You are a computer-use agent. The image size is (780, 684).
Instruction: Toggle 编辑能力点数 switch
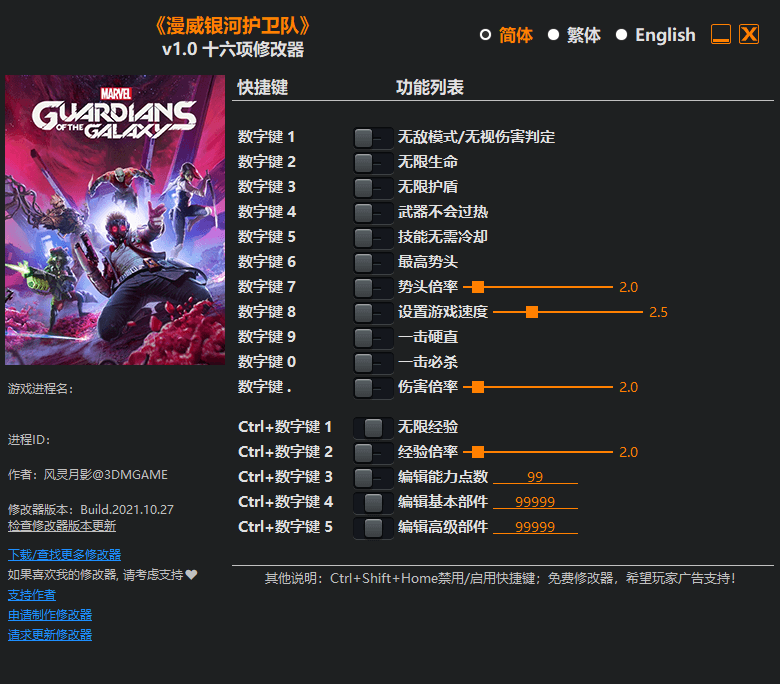[x=373, y=478]
